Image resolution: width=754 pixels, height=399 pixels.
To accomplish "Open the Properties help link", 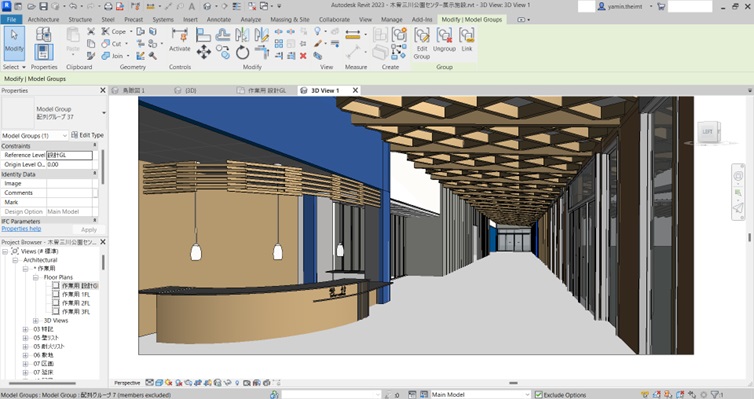I will pyautogui.click(x=21, y=229).
